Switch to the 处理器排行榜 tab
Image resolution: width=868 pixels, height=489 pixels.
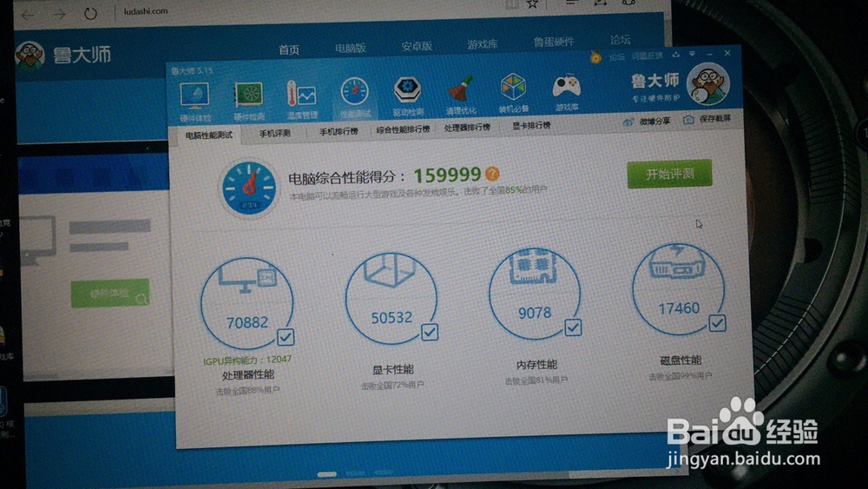tap(467, 128)
